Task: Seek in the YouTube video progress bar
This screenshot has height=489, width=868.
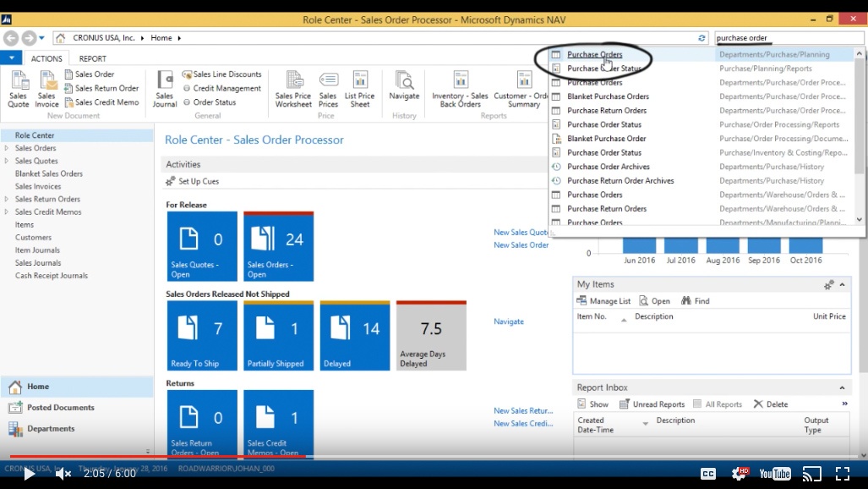Action: pyautogui.click(x=434, y=457)
